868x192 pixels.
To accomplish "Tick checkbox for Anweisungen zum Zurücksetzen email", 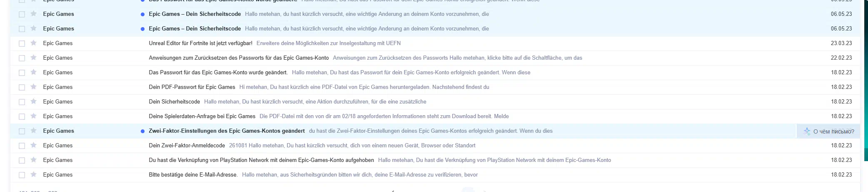I will coord(22,58).
